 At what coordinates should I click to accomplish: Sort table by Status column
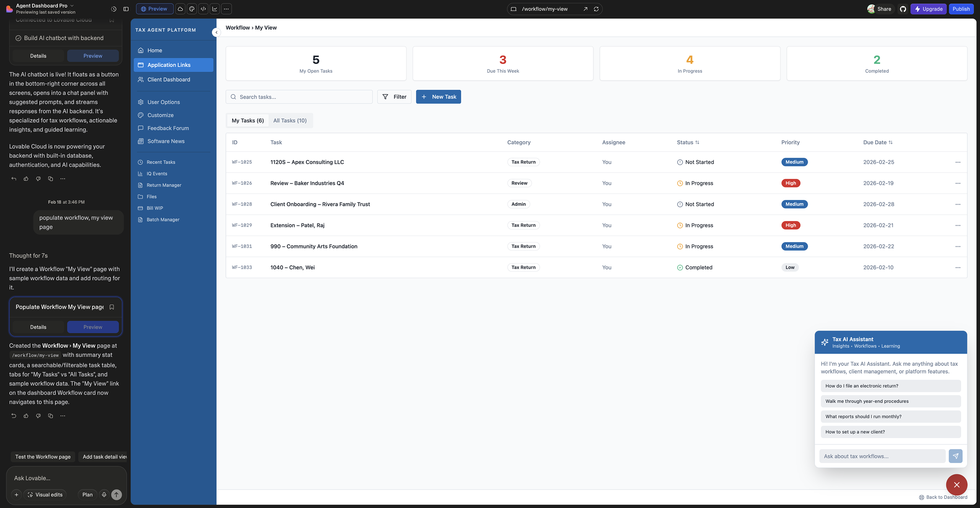(x=688, y=142)
